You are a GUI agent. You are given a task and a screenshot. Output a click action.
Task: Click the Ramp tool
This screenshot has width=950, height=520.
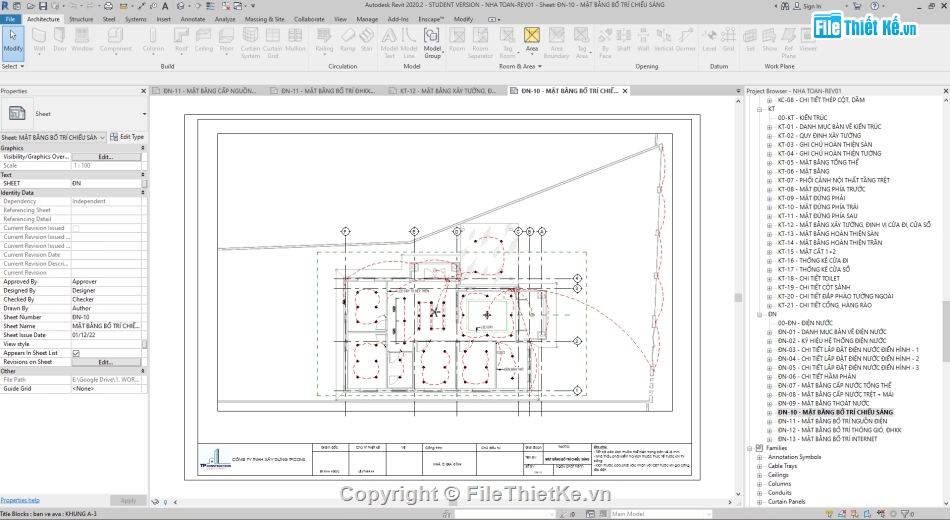[x=348, y=40]
